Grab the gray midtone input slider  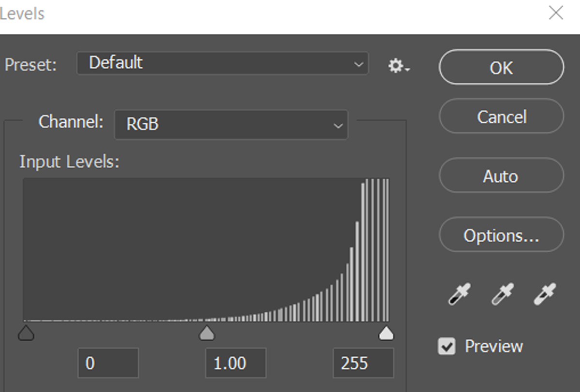coord(207,333)
